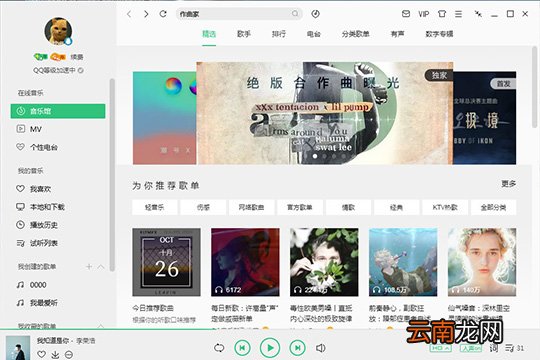This screenshot has height=360, width=540.
Task: Filter by 网络歌曲 tag
Action: [251, 207]
